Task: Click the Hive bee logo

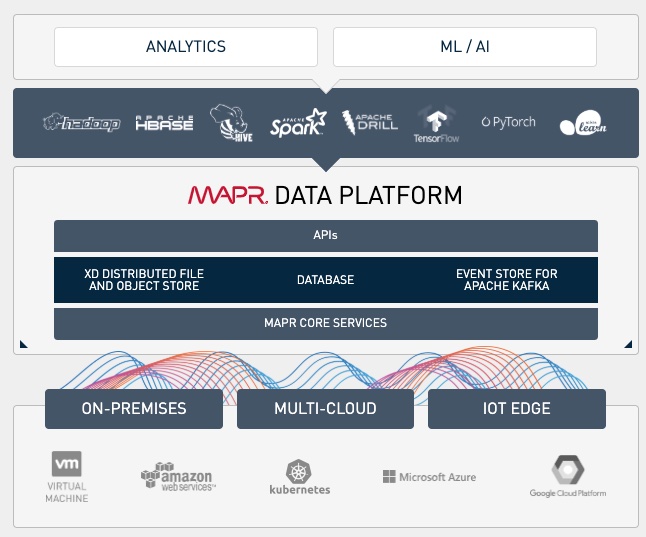Action: tap(231, 123)
